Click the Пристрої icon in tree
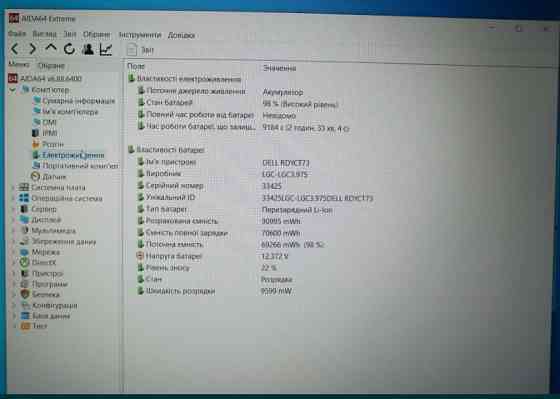This screenshot has height=399, width=560. (24, 273)
